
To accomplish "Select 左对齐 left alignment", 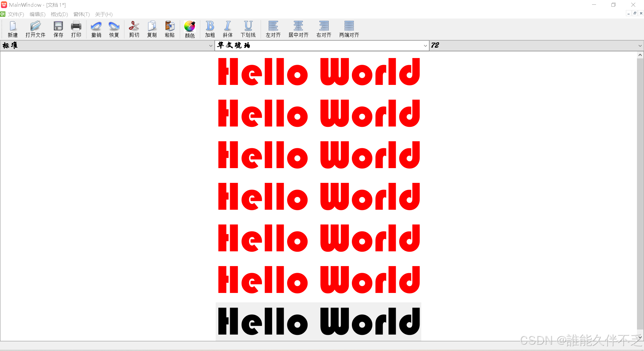I will coord(273,29).
